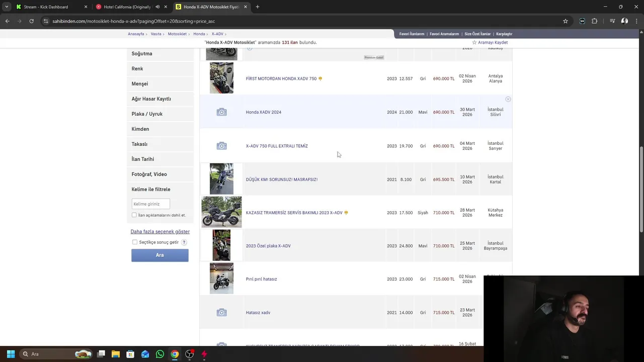The image size is (644, 362).
Task: Expand the Ağır Hasar Kayıtlı filter
Action: point(160,99)
